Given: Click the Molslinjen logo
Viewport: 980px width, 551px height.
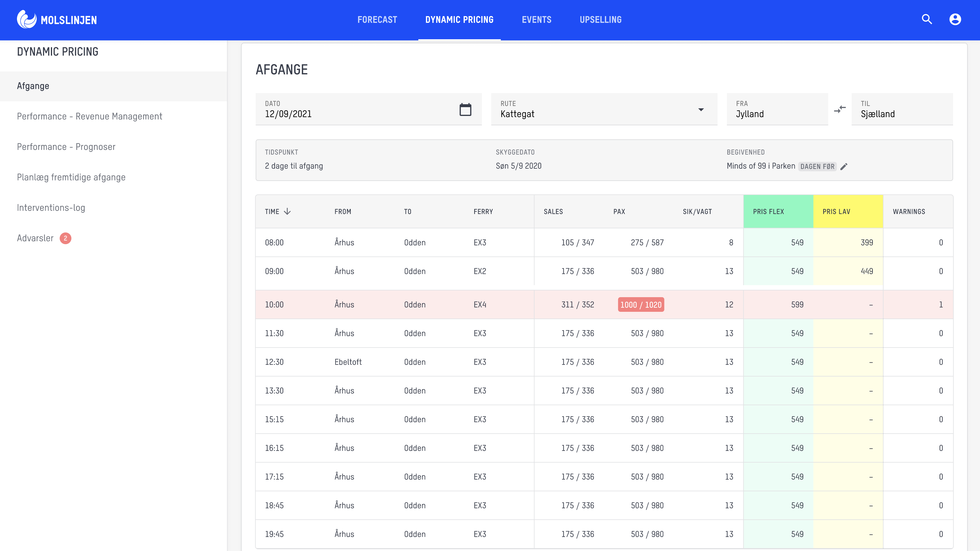Looking at the screenshot, I should 57,19.
